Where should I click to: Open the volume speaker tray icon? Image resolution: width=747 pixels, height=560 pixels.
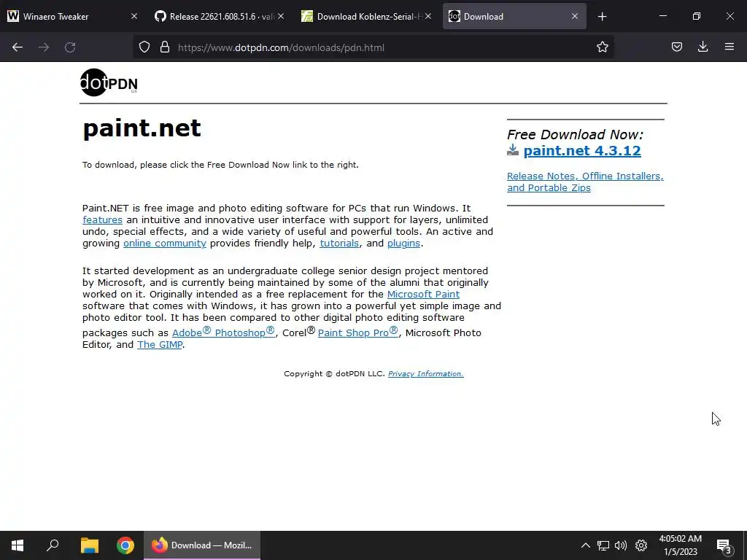(621, 545)
